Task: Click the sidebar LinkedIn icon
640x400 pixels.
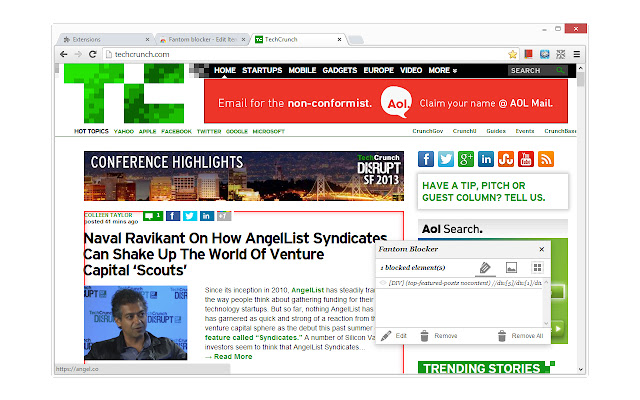Action: [x=486, y=159]
